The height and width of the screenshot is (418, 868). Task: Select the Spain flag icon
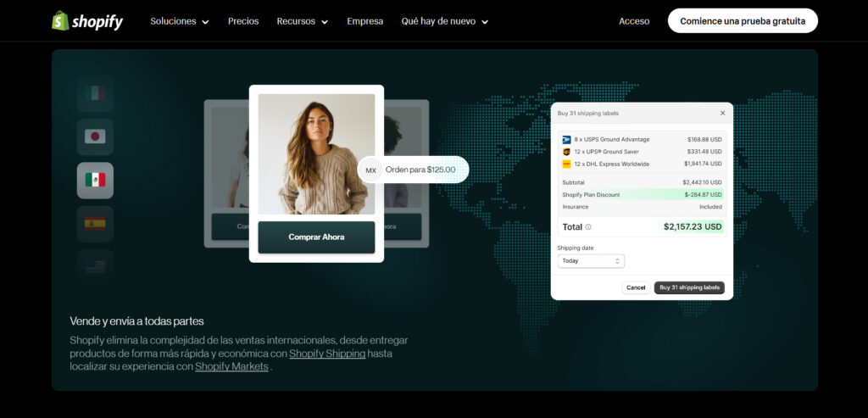[x=95, y=224]
